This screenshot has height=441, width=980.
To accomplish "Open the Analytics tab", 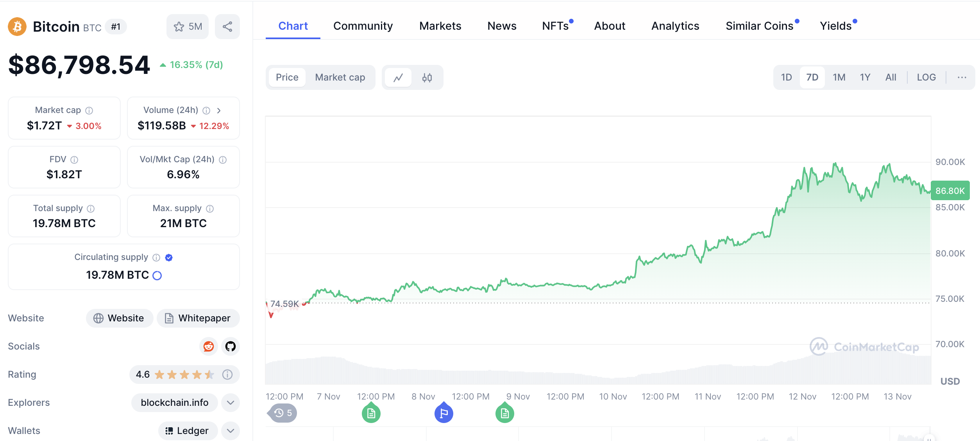I will [x=675, y=26].
